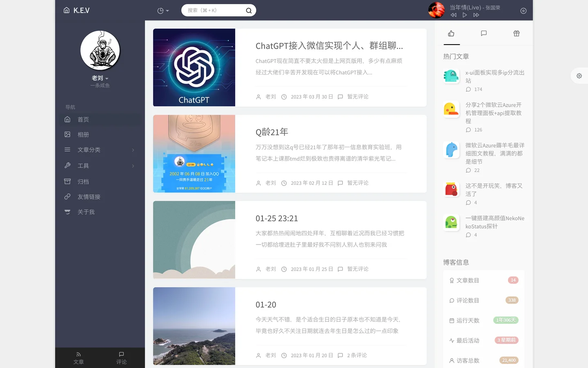Expand the 文章分类 submenu
The image size is (588, 368).
(100, 150)
